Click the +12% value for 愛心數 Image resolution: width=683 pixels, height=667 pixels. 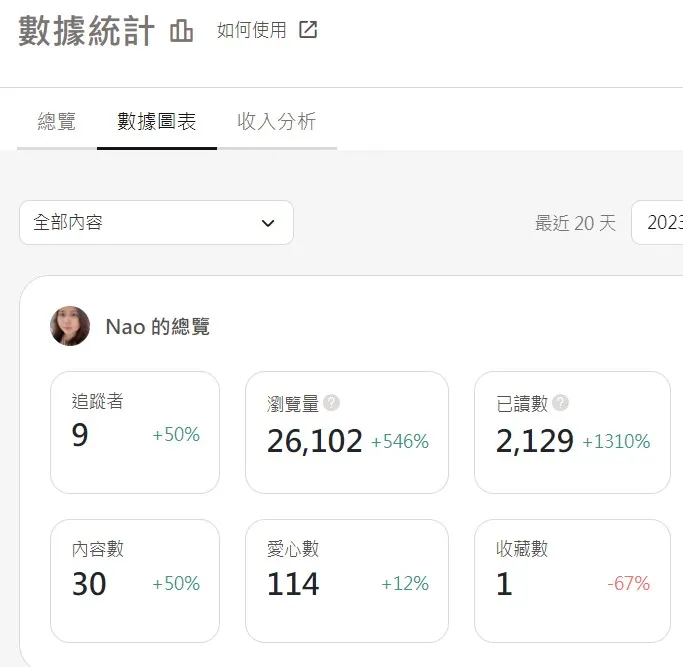[x=405, y=583]
